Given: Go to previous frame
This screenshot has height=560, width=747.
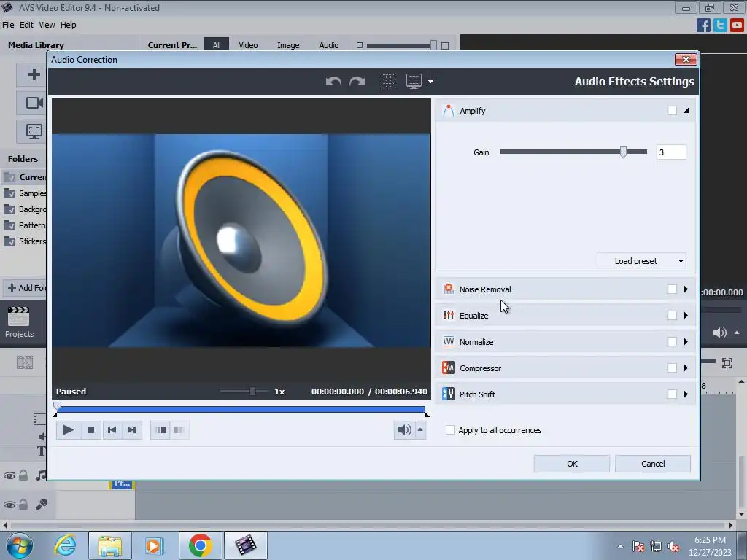Looking at the screenshot, I should [112, 430].
